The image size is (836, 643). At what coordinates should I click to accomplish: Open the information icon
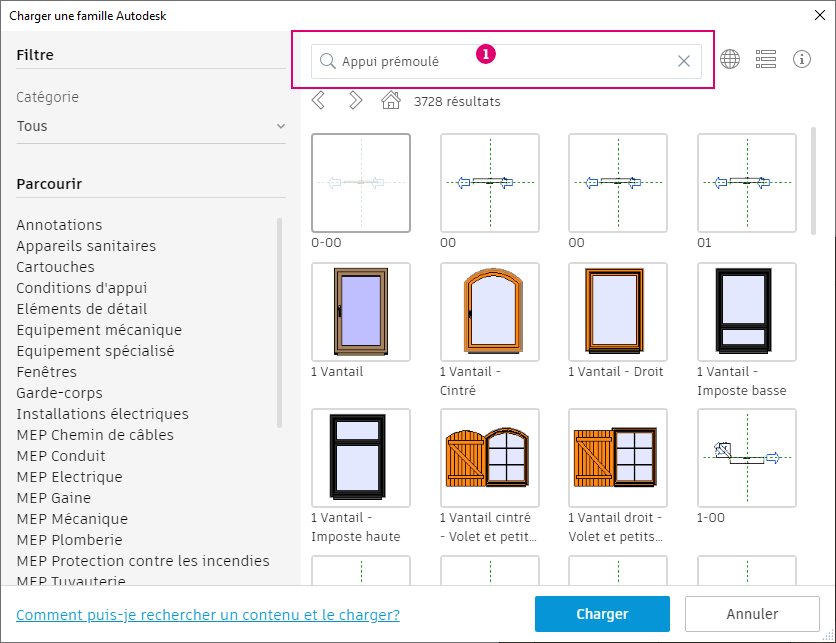pyautogui.click(x=802, y=60)
